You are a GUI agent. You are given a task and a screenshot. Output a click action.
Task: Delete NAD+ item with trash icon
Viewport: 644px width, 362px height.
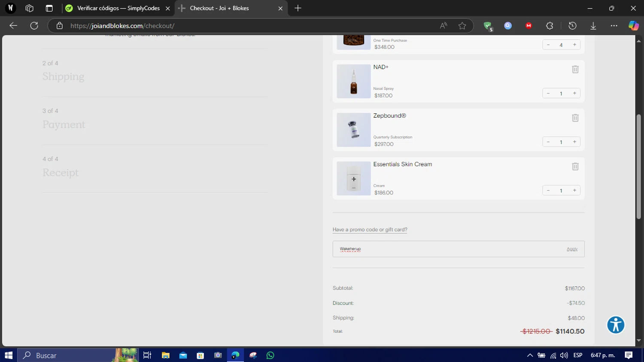tap(575, 69)
